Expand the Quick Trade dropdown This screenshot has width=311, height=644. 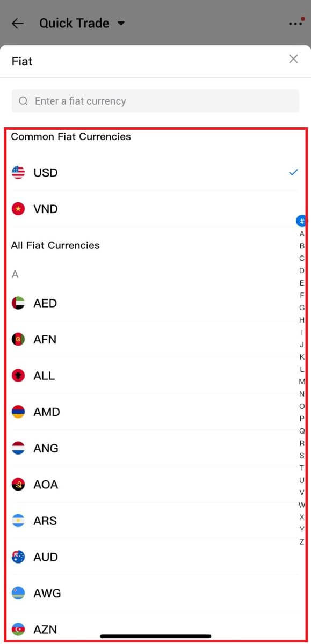pyautogui.click(x=121, y=23)
